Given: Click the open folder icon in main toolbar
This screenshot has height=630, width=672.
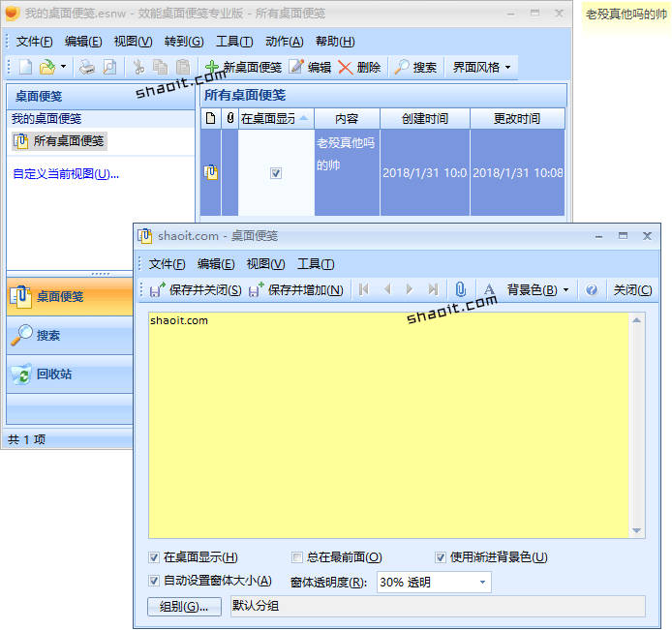Looking at the screenshot, I should [x=47, y=67].
